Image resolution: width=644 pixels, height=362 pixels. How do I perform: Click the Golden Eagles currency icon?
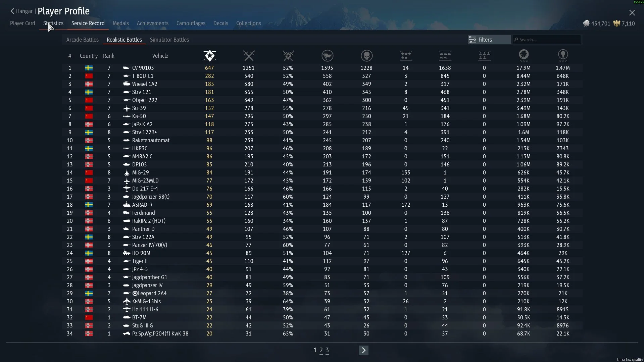[616, 23]
